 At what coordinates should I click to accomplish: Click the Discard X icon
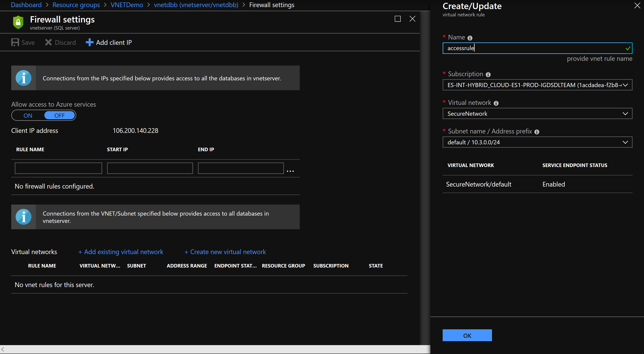(x=48, y=42)
